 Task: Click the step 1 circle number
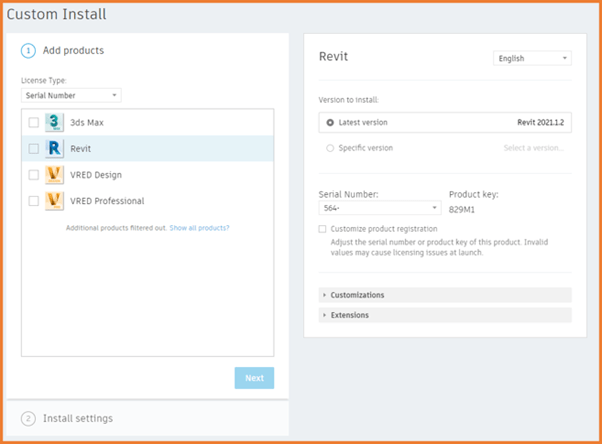click(28, 51)
